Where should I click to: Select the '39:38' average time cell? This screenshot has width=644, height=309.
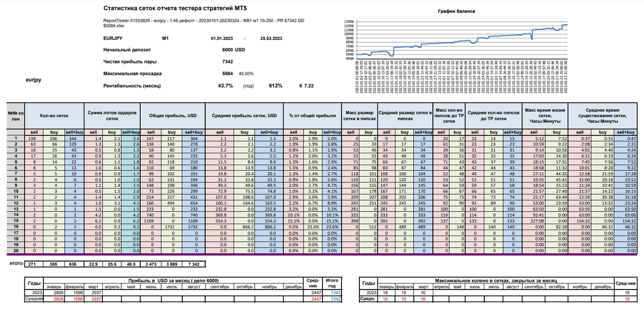point(603,198)
